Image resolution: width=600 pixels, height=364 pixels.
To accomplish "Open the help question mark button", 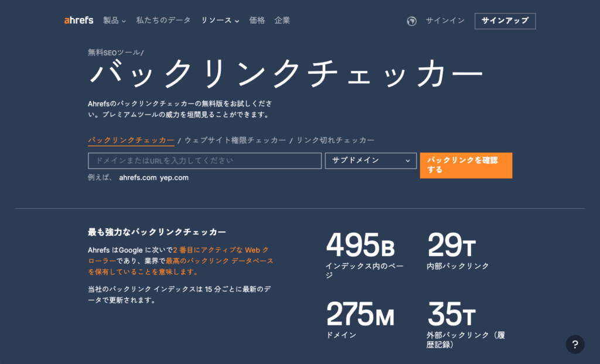I will (x=575, y=344).
